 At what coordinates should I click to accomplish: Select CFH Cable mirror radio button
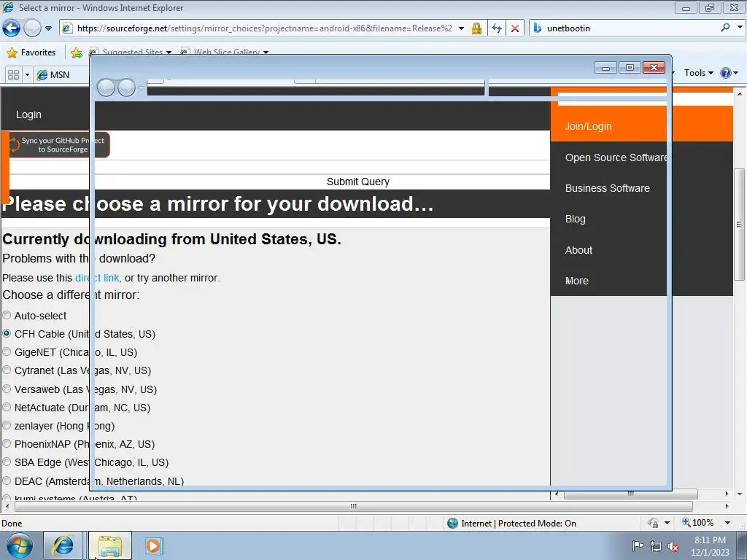click(x=7, y=333)
